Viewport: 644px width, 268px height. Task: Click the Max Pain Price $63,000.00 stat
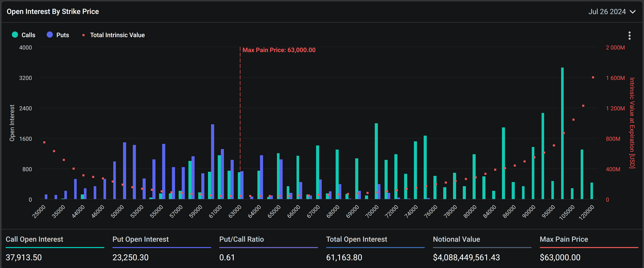coord(560,258)
